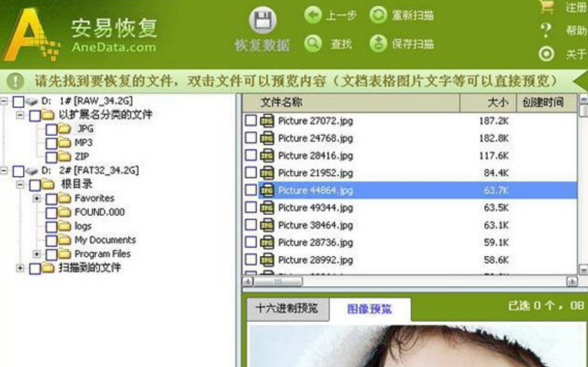Click the circular about icon beside 关于
Image resolution: width=588 pixels, height=367 pixels.
tap(546, 54)
